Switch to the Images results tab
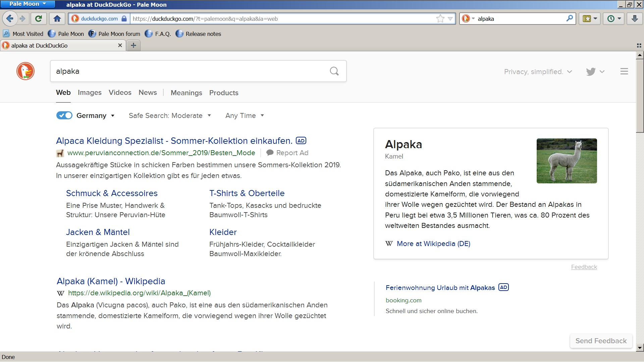The height and width of the screenshot is (362, 644). 90,93
